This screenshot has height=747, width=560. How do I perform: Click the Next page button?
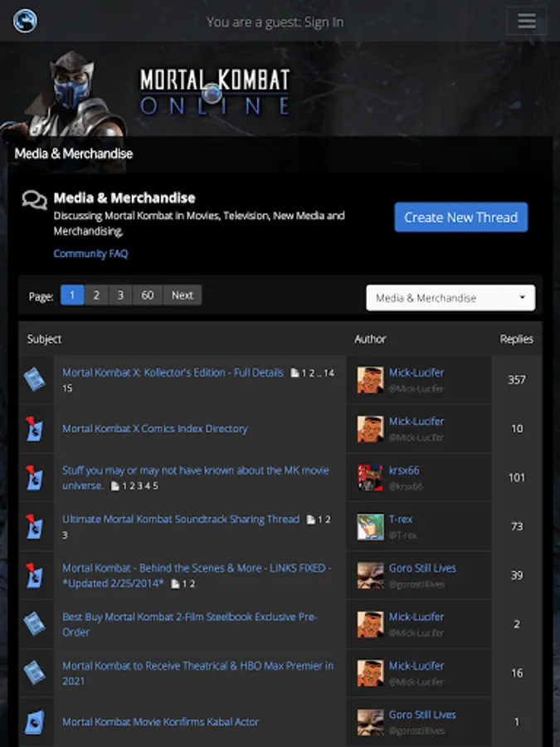click(183, 295)
